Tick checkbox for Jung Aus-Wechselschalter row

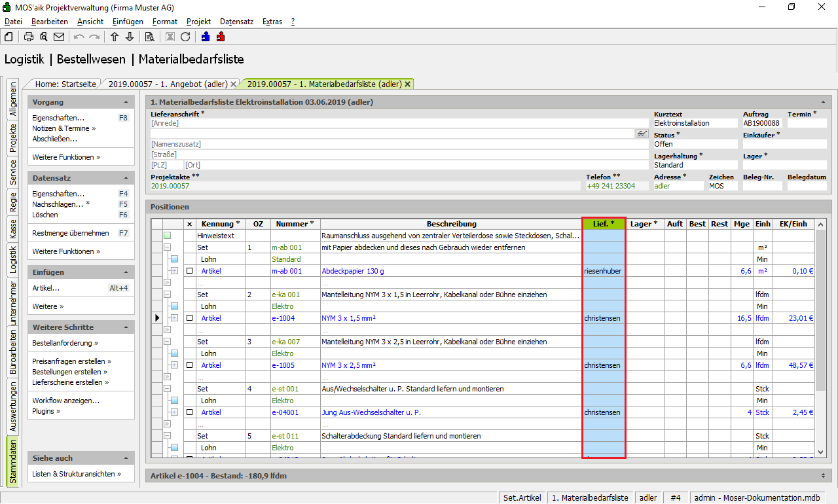coord(190,412)
